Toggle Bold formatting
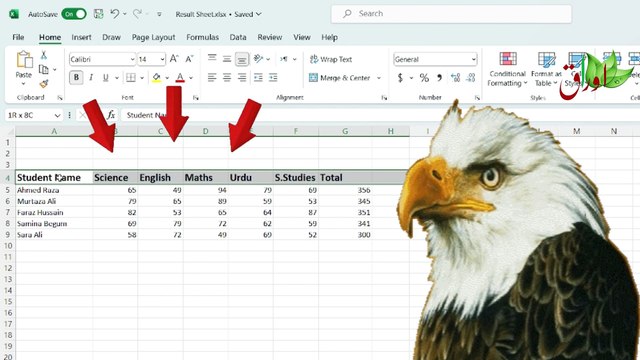Image resolution: width=640 pixels, height=360 pixels. [76, 77]
